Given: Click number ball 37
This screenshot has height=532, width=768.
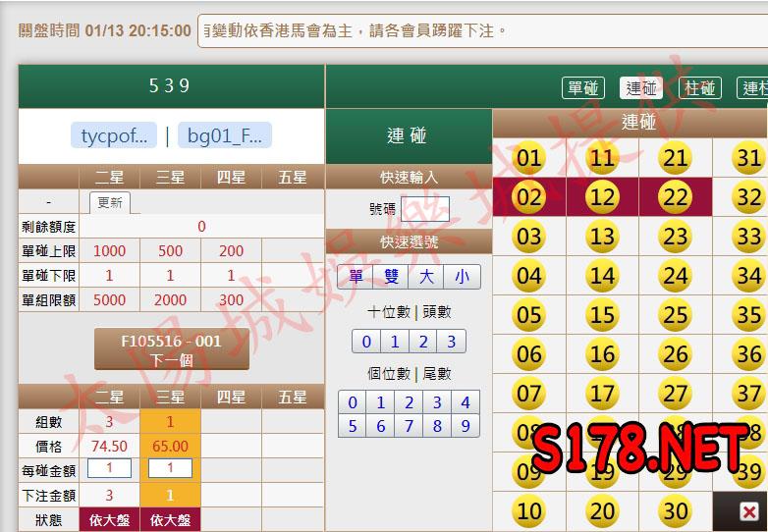Looking at the screenshot, I should point(749,393).
